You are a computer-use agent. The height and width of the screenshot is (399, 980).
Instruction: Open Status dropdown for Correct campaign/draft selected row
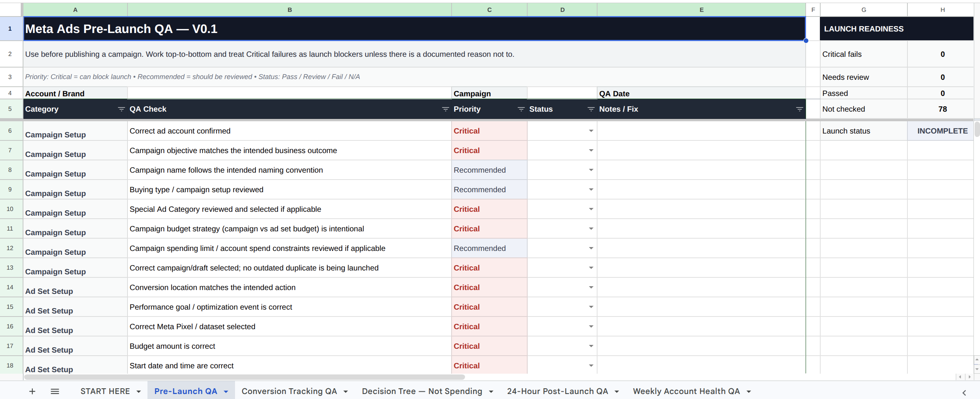591,268
